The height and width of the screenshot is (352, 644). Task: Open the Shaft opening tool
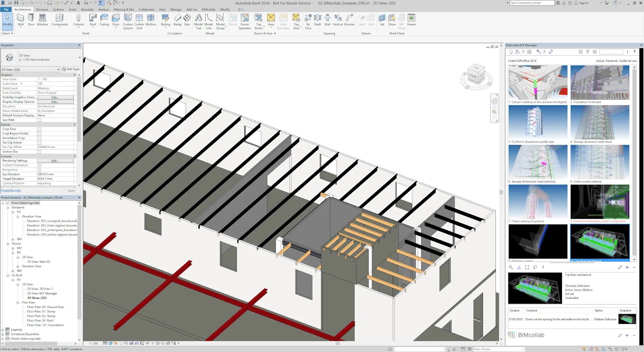318,20
